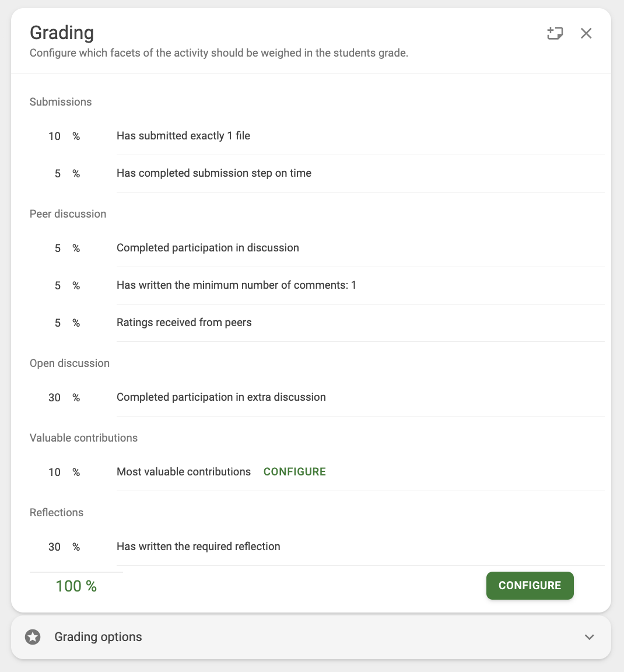Click the Has written the required reflection text
Image resolution: width=624 pixels, height=672 pixels.
point(198,547)
